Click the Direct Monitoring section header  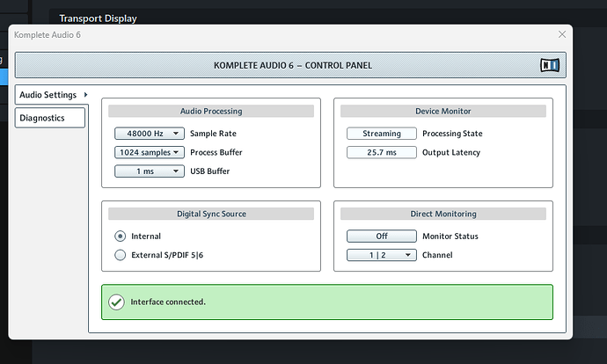(x=443, y=214)
